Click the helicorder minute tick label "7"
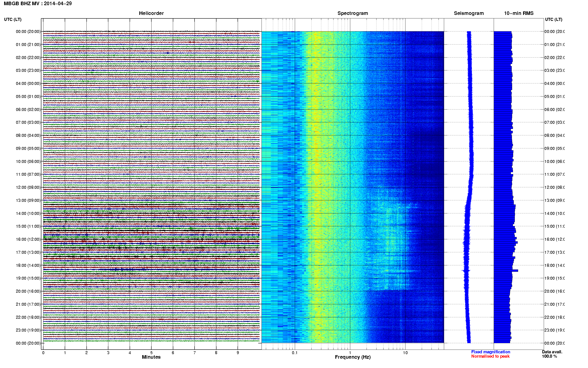 click(195, 353)
